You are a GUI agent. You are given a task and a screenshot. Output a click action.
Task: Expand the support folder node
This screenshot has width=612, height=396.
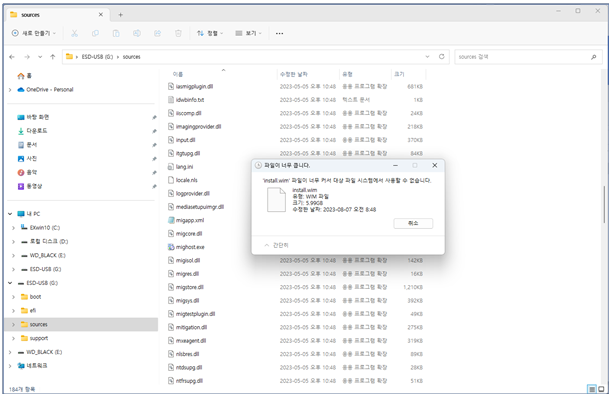pos(13,338)
